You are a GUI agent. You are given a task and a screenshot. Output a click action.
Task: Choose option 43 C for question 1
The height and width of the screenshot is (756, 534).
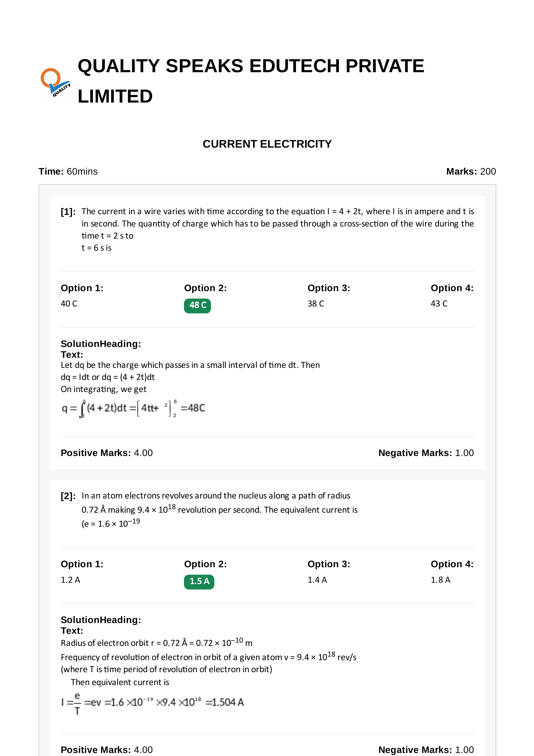tap(439, 304)
